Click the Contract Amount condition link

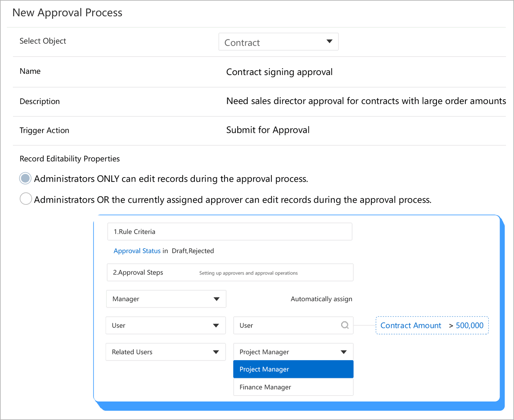410,326
